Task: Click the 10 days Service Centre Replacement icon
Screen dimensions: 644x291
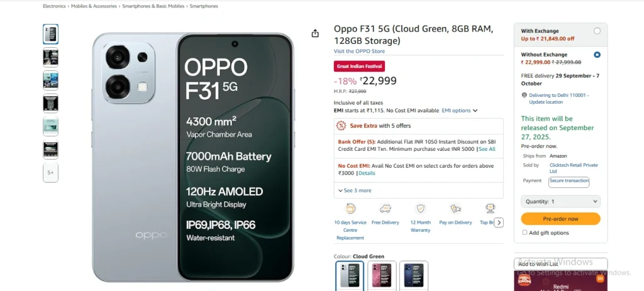Action: pos(350,208)
